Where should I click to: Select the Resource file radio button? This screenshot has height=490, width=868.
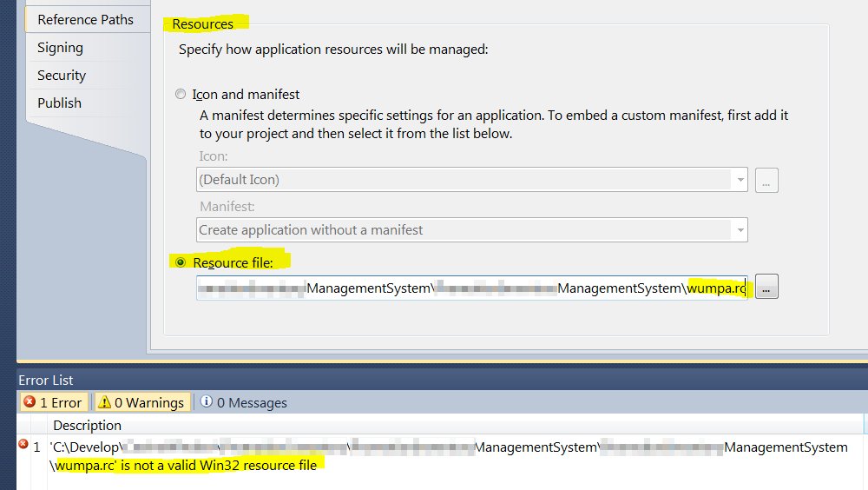[x=181, y=262]
